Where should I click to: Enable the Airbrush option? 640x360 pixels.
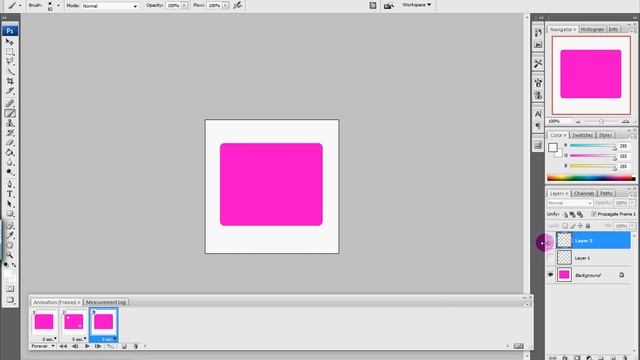click(238, 6)
